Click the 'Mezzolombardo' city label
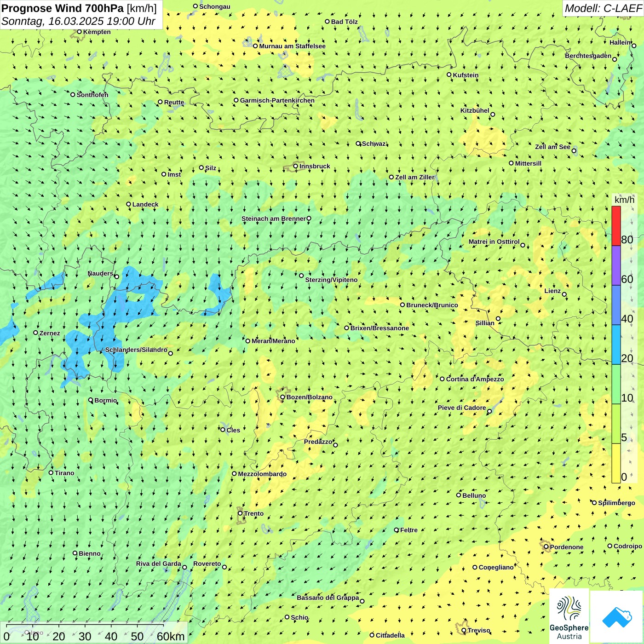 (x=262, y=474)
